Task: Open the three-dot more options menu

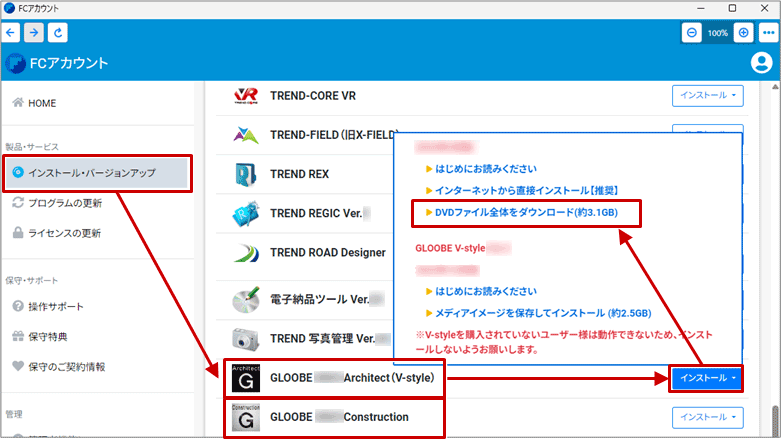Action: click(x=769, y=33)
